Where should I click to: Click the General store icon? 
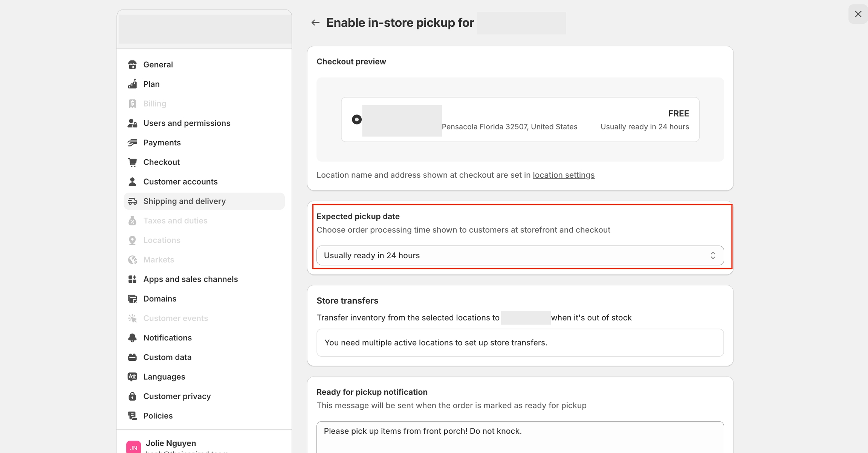(132, 64)
